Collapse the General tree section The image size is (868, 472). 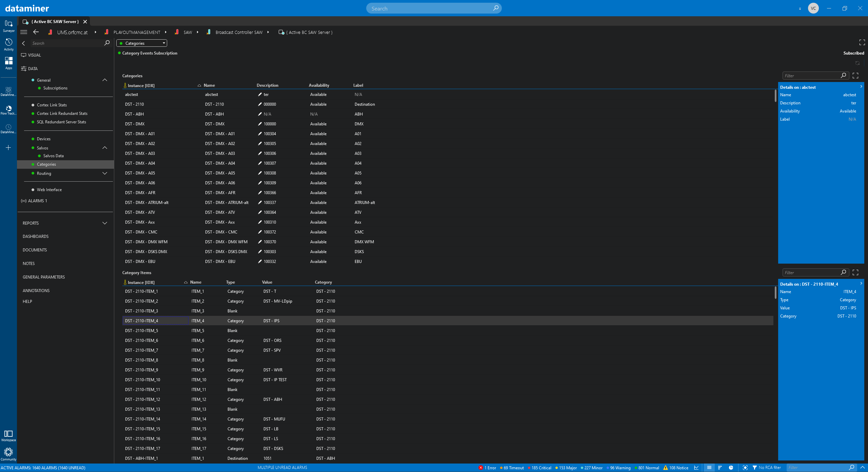point(105,80)
